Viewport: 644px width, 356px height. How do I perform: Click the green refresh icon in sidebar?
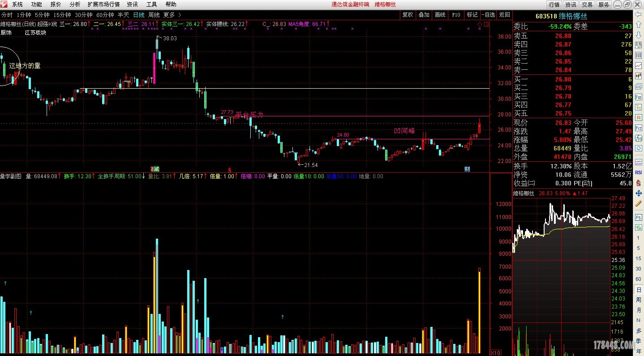[x=638, y=227]
